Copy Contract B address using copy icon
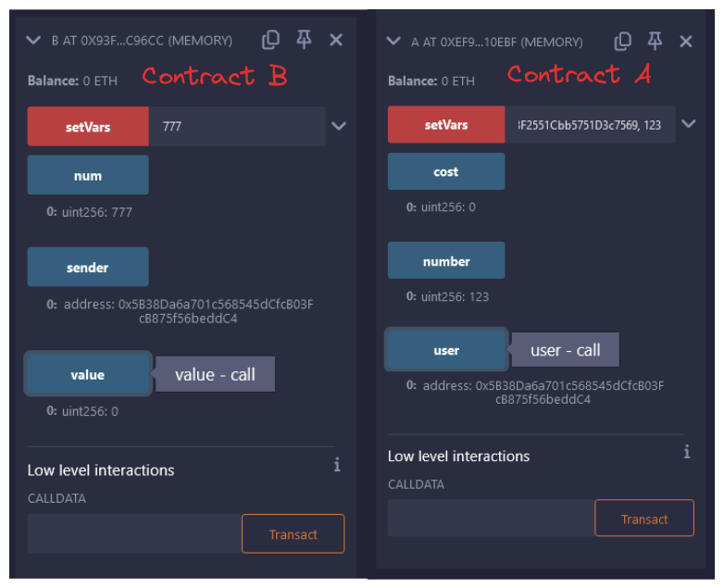The height and width of the screenshot is (588, 724). (270, 40)
